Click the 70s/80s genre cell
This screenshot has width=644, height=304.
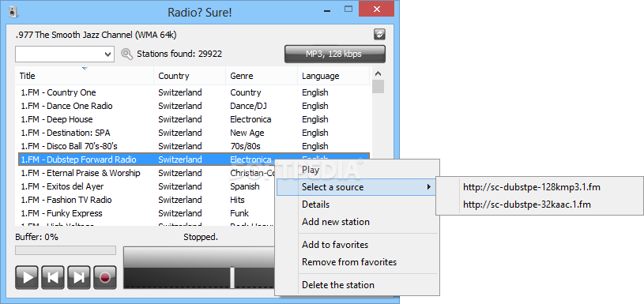245,146
